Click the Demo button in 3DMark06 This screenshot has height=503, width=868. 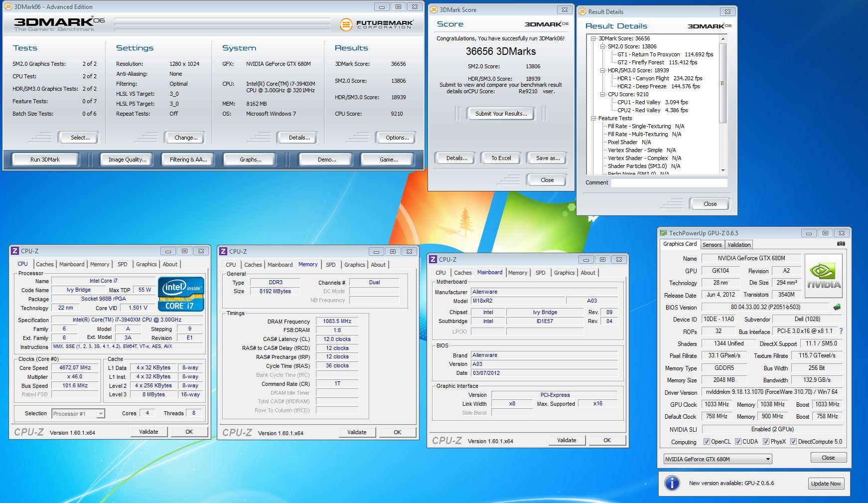coord(327,160)
